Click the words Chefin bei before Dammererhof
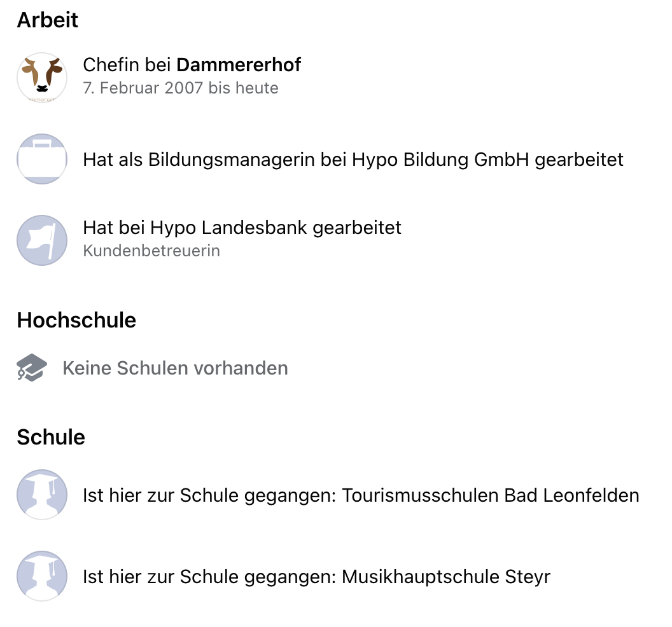 [x=127, y=65]
